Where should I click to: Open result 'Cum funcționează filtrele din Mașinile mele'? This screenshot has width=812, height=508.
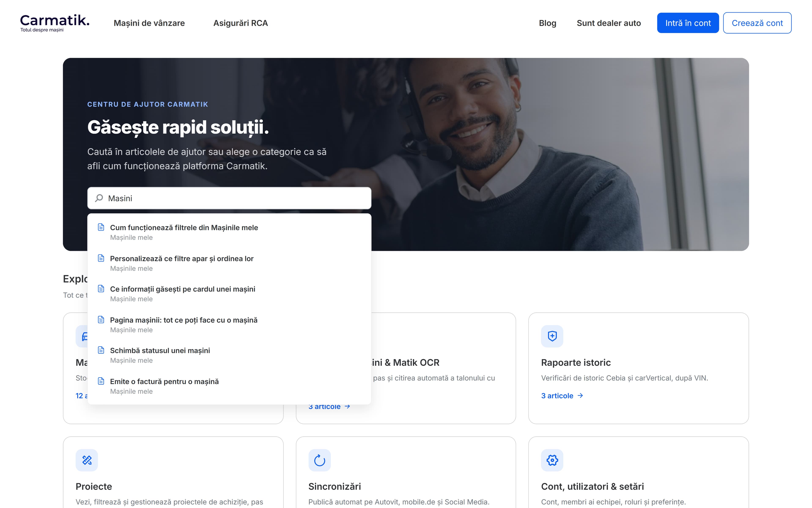(x=229, y=232)
